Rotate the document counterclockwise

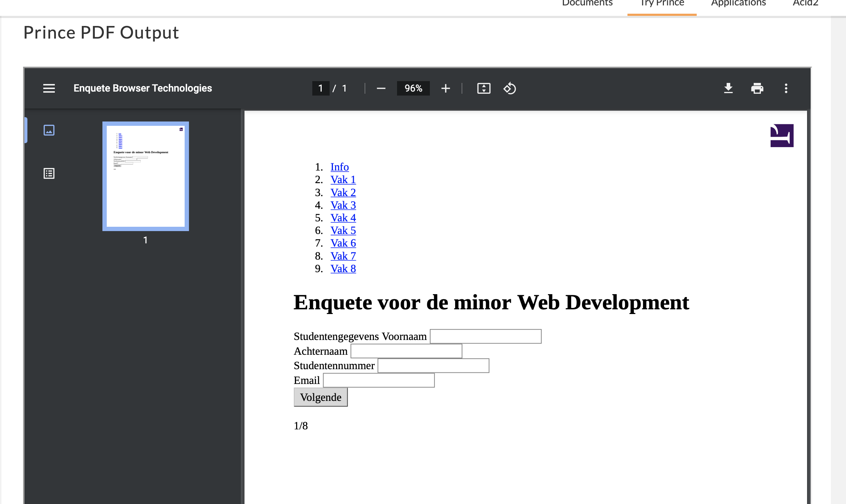click(510, 88)
